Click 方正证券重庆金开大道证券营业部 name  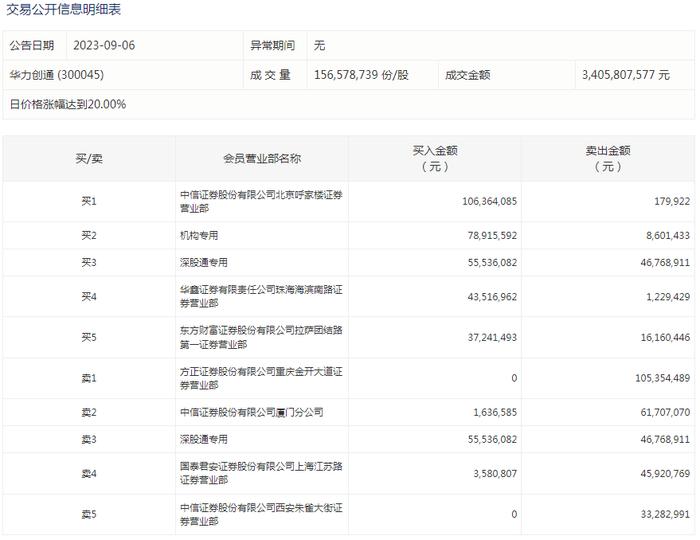pyautogui.click(x=261, y=378)
